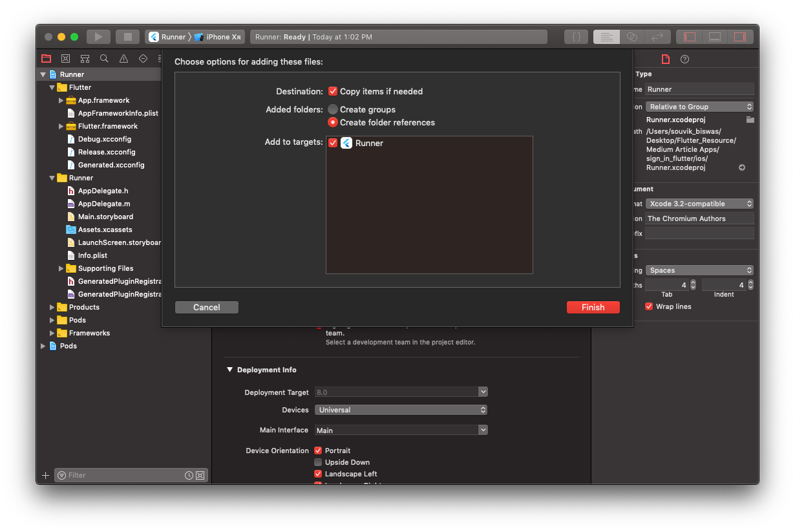Select AppDelegate.h in the navigator
Viewport: 795px width, 532px height.
(103, 191)
